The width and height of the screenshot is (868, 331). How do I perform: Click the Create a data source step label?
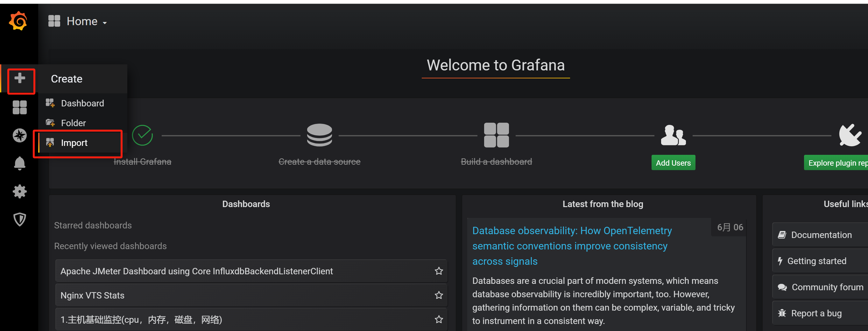[320, 162]
